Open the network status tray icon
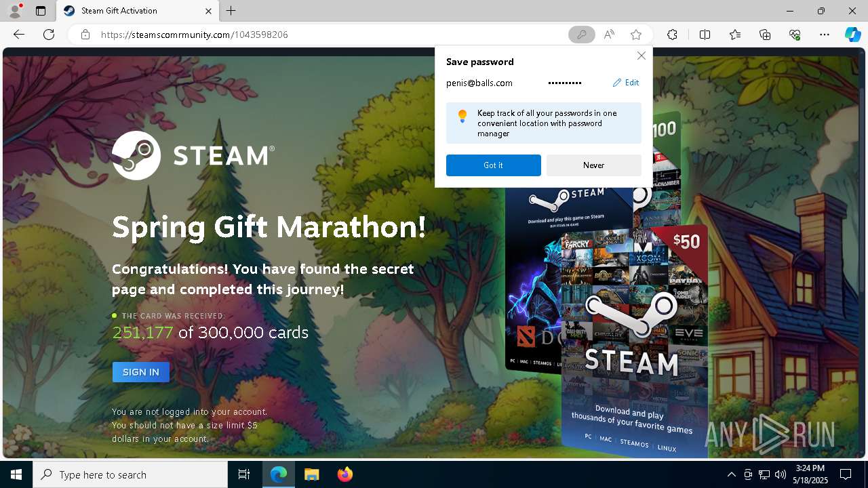The width and height of the screenshot is (868, 488). click(764, 474)
